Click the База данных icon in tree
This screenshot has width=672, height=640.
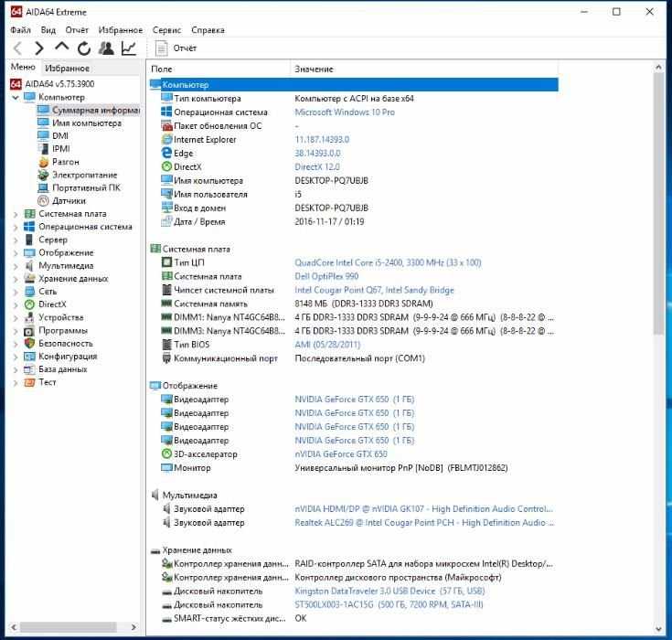pyautogui.click(x=29, y=369)
